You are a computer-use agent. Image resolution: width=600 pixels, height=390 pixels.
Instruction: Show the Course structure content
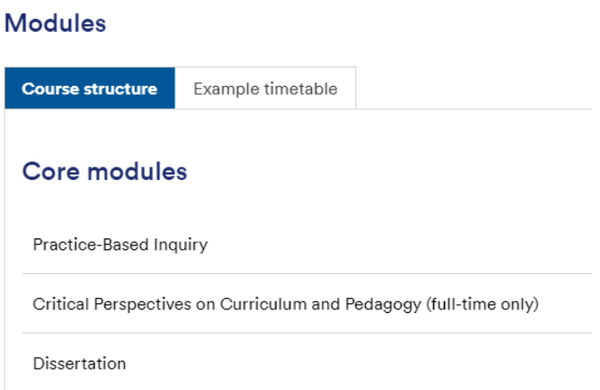90,88
